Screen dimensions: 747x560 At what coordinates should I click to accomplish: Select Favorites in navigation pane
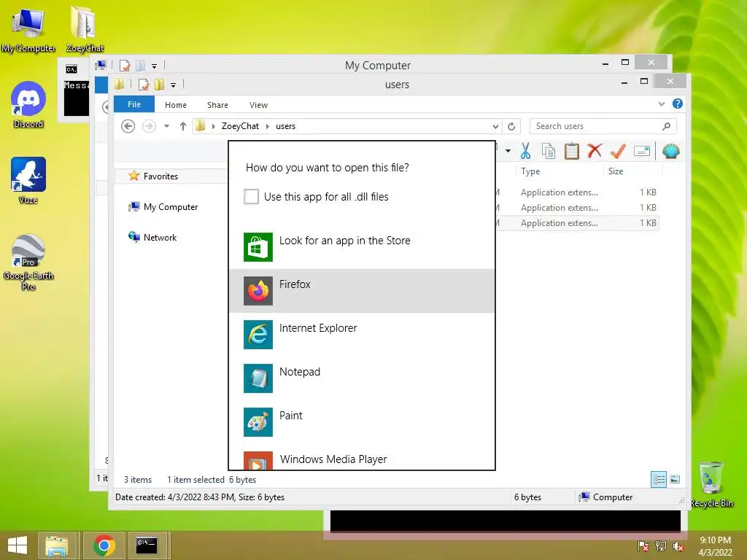160,176
